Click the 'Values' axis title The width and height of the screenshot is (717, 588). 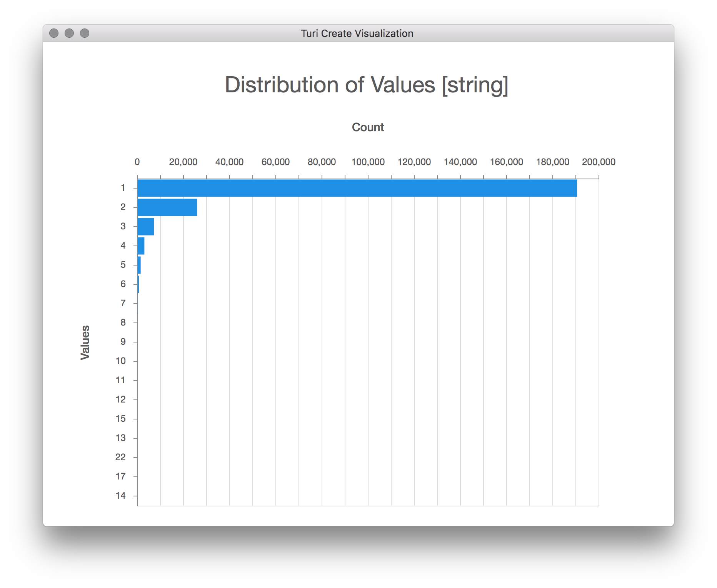pos(85,342)
